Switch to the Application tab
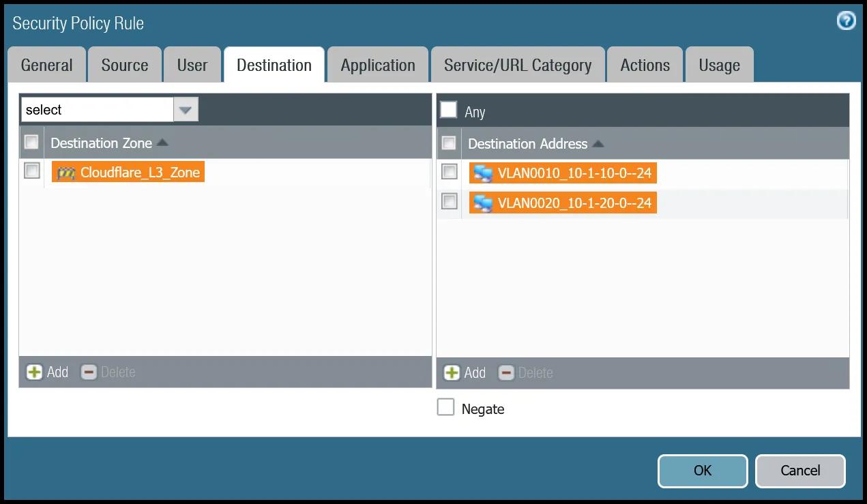This screenshot has width=867, height=504. point(378,65)
